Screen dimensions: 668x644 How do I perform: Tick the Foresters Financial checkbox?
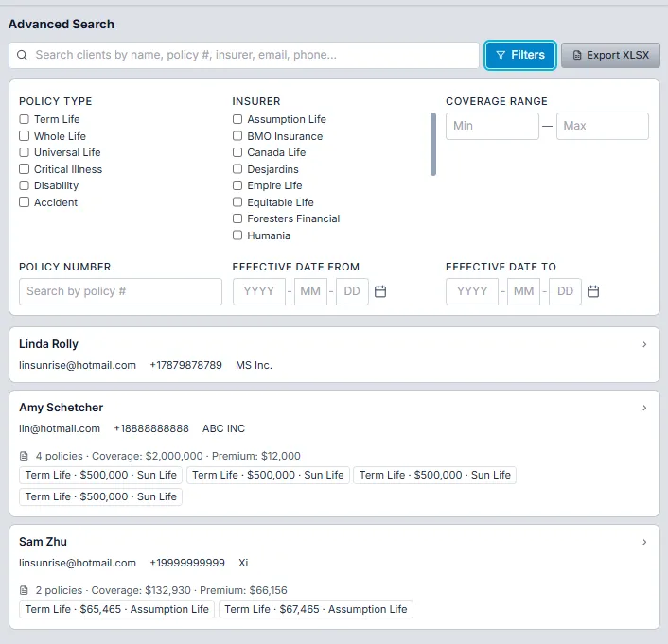pos(237,218)
